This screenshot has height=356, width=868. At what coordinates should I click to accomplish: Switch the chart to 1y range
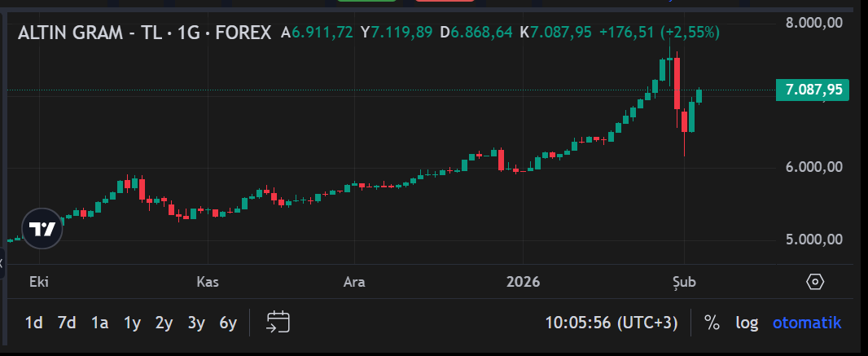(132, 323)
